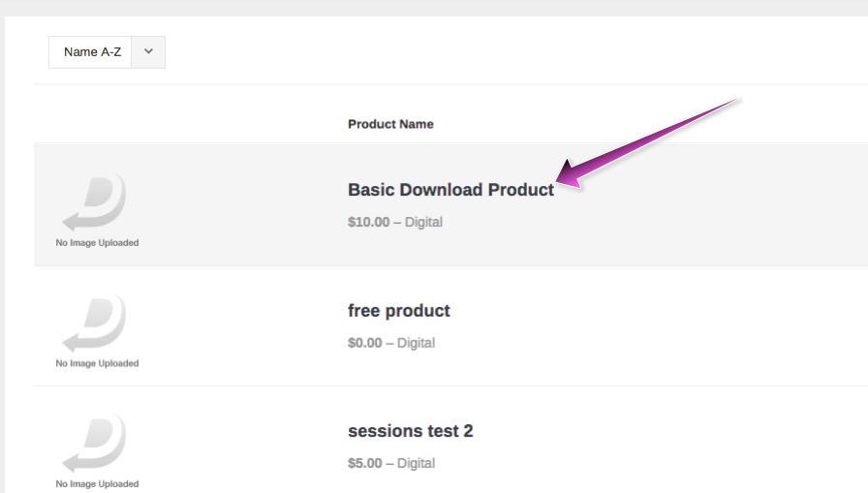Click Digital label under Basic Download Product
The width and height of the screenshot is (868, 493).
(x=423, y=222)
